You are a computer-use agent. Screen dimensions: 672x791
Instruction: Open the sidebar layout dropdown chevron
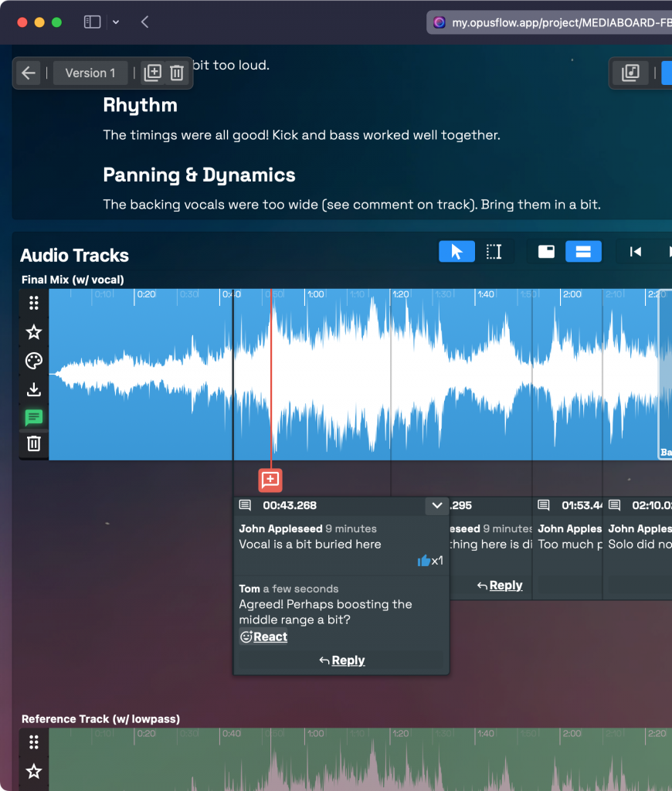(x=116, y=22)
